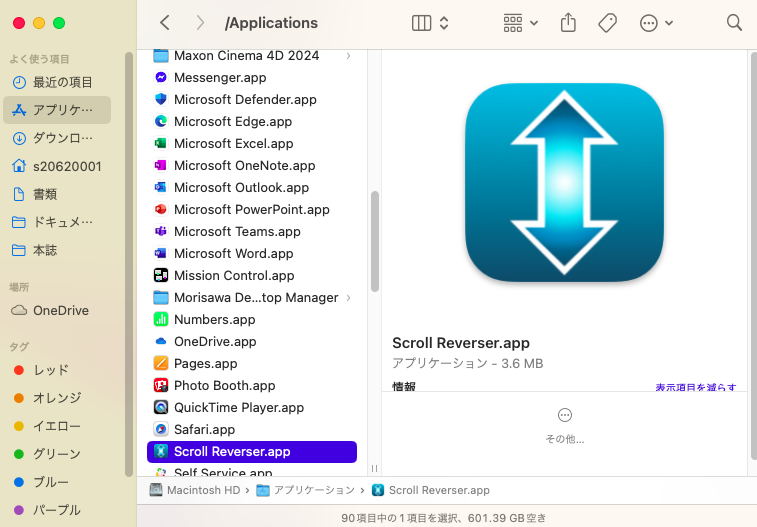Open OneDrive location in sidebar
757x527 pixels.
[57, 310]
